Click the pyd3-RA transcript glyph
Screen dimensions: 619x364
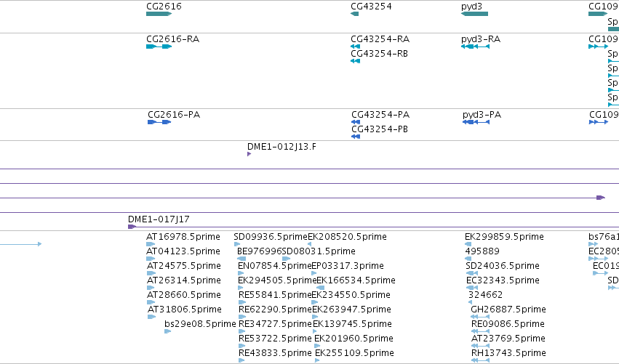[x=475, y=46]
